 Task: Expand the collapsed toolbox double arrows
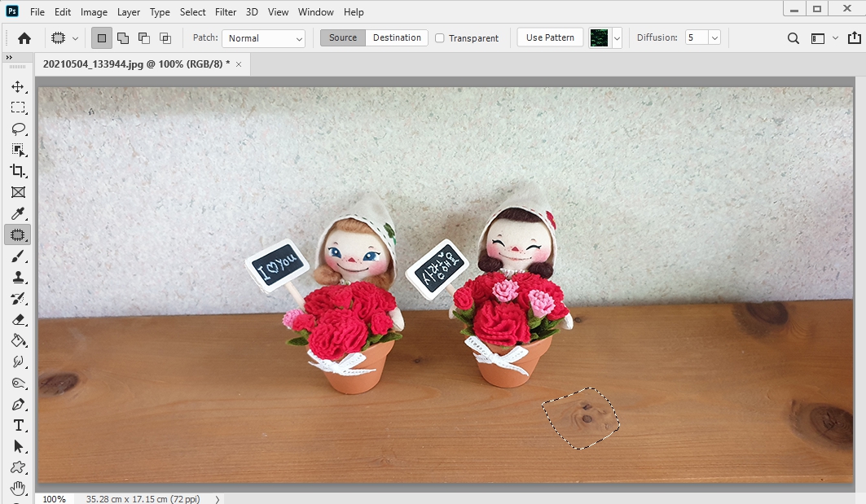coord(9,58)
